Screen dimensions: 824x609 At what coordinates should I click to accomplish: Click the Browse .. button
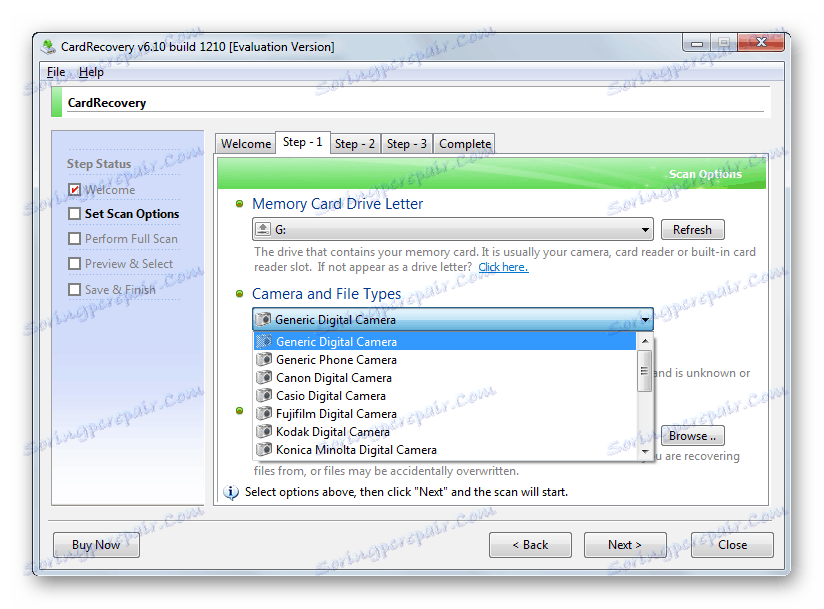tap(692, 436)
